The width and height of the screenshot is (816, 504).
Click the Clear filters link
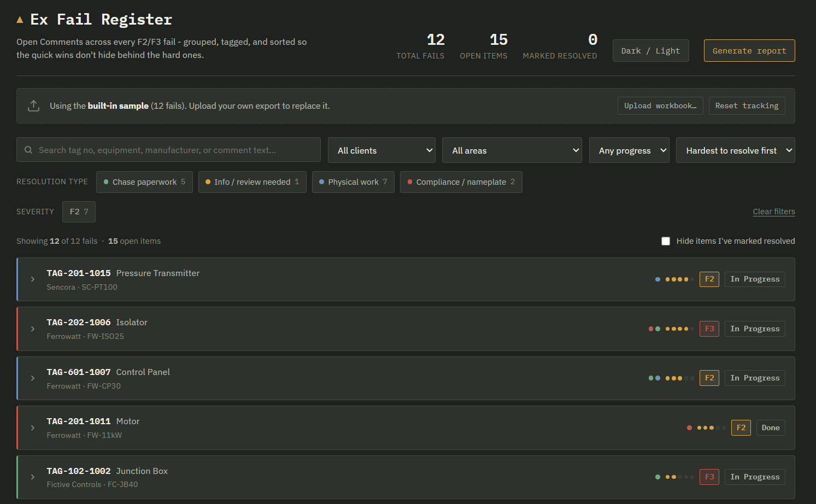point(774,212)
